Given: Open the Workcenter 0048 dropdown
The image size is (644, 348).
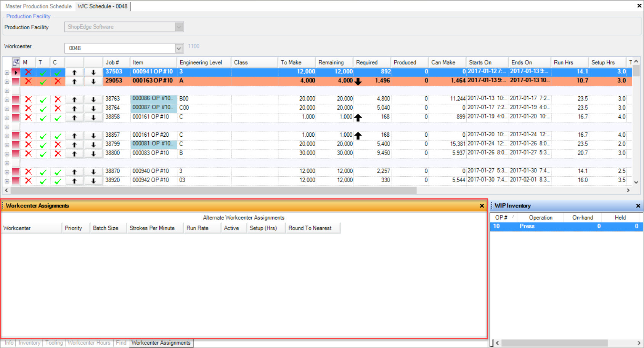Looking at the screenshot, I should pos(179,48).
